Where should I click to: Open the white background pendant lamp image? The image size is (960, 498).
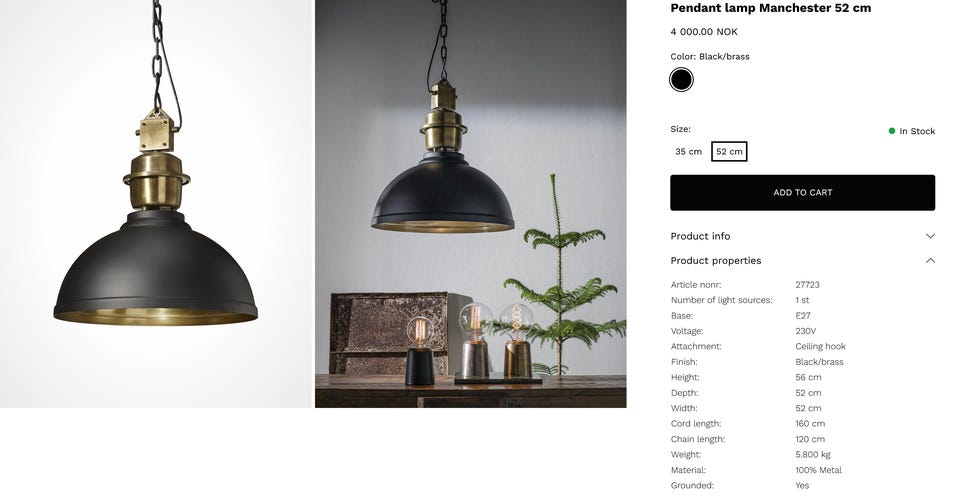pos(156,203)
